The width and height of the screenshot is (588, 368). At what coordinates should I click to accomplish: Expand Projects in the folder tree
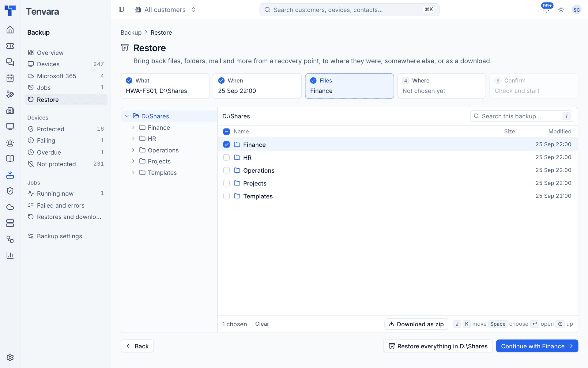(x=133, y=161)
